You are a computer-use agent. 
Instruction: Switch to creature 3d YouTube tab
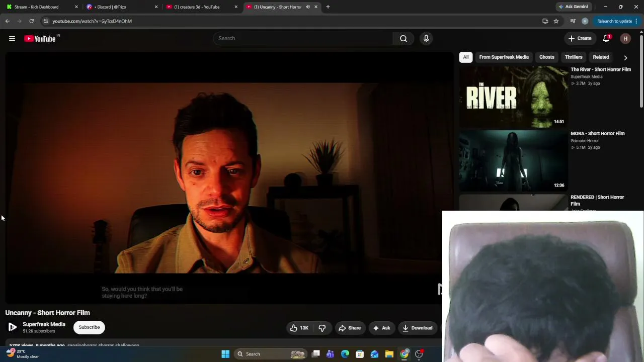(202, 7)
